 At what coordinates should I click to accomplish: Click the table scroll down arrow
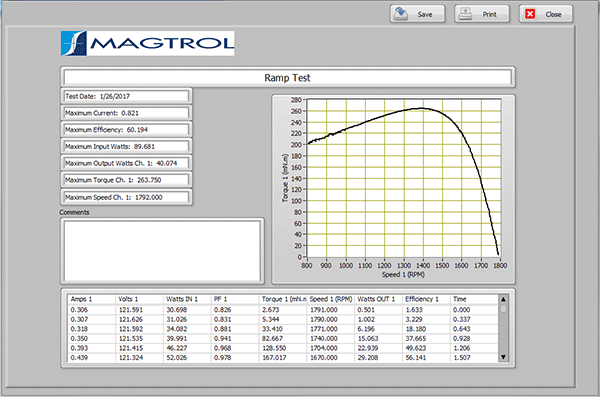[503, 357]
